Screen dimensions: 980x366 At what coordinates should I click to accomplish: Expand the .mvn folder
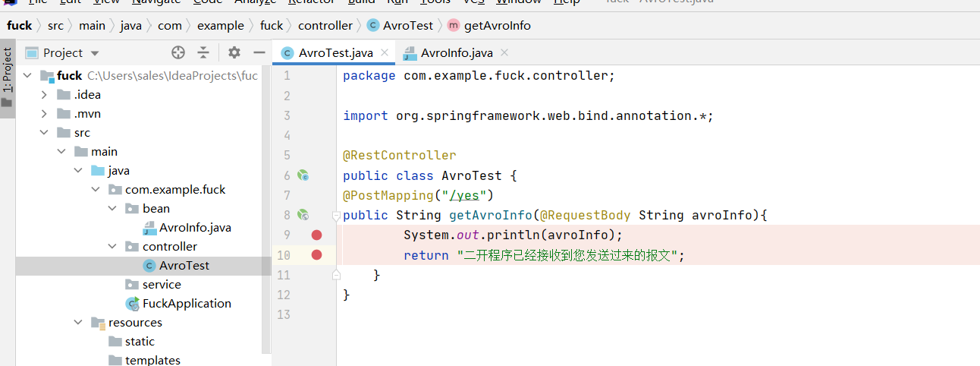tap(45, 114)
